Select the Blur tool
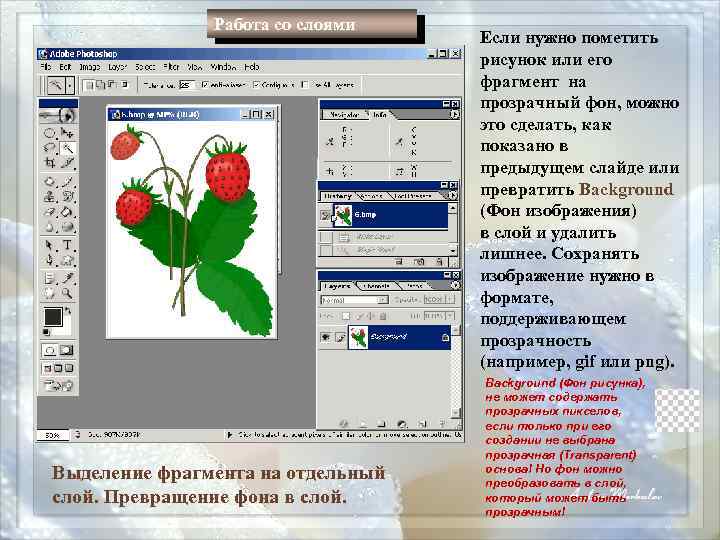The image size is (720, 540). (x=49, y=226)
